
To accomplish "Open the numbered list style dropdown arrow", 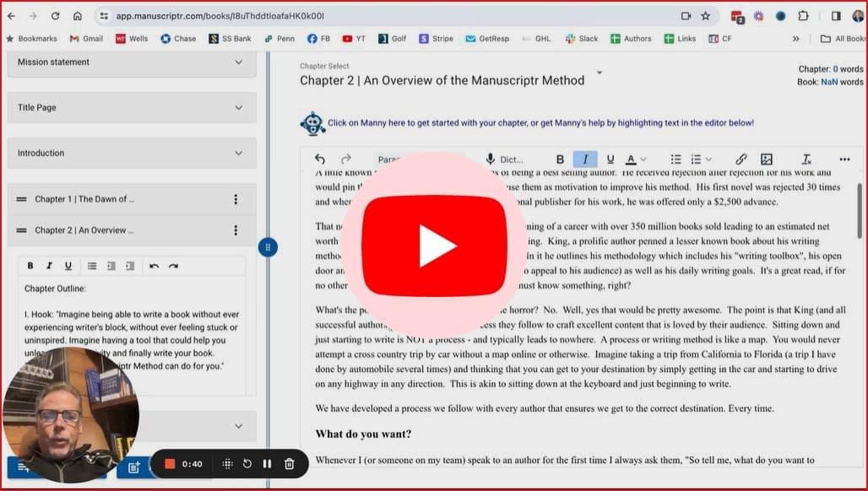I will 708,159.
